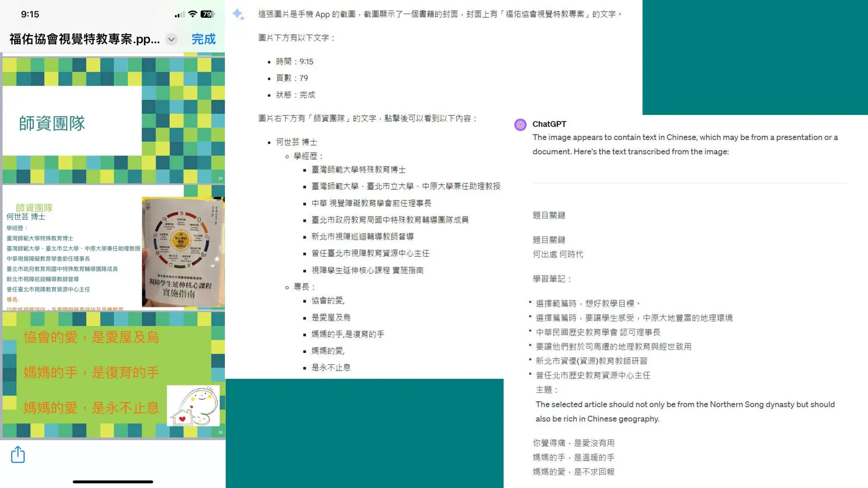Expand the file title dropdown chevron
868x488 pixels.
click(x=171, y=39)
